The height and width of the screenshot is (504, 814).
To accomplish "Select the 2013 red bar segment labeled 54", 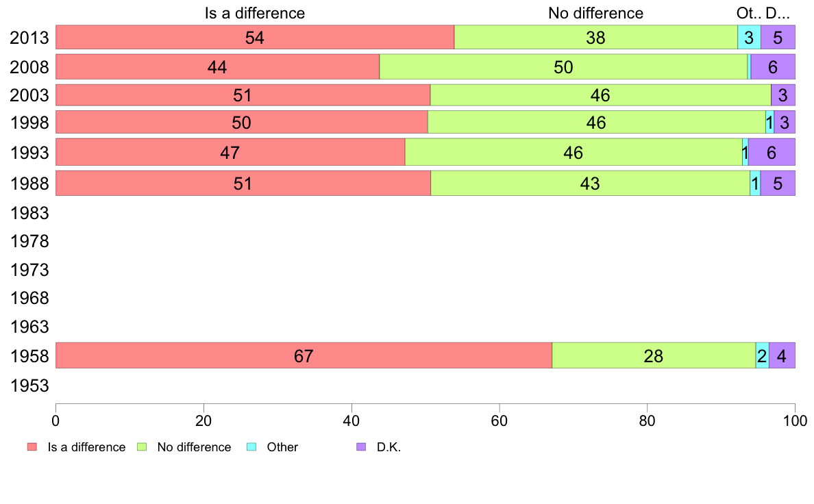I will click(x=255, y=38).
